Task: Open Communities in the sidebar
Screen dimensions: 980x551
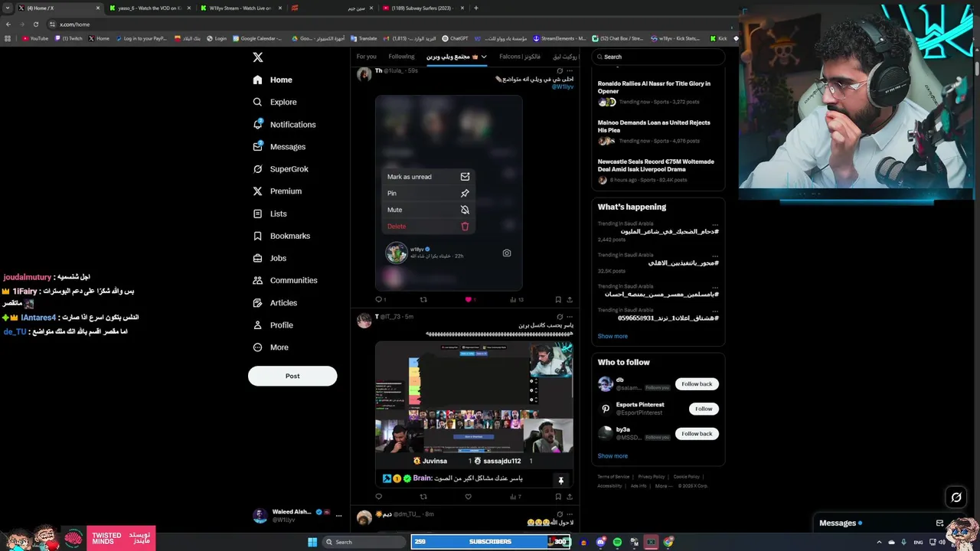Action: coord(285,280)
